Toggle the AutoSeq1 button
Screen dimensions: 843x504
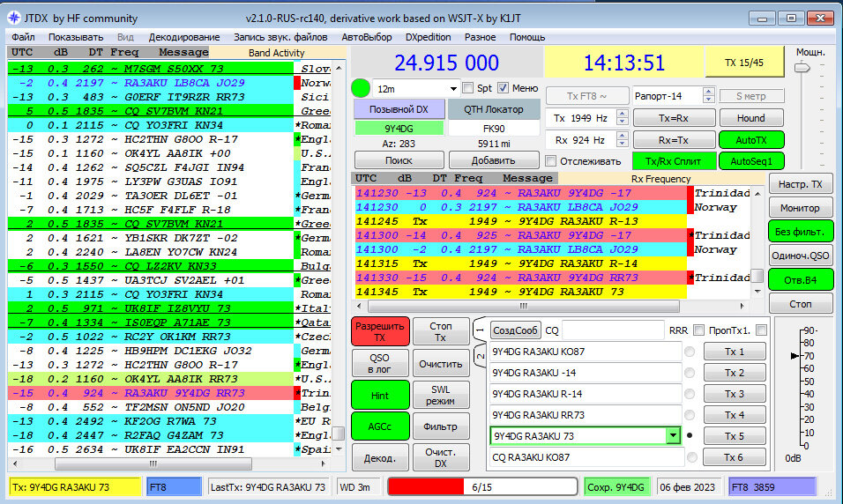click(x=750, y=160)
